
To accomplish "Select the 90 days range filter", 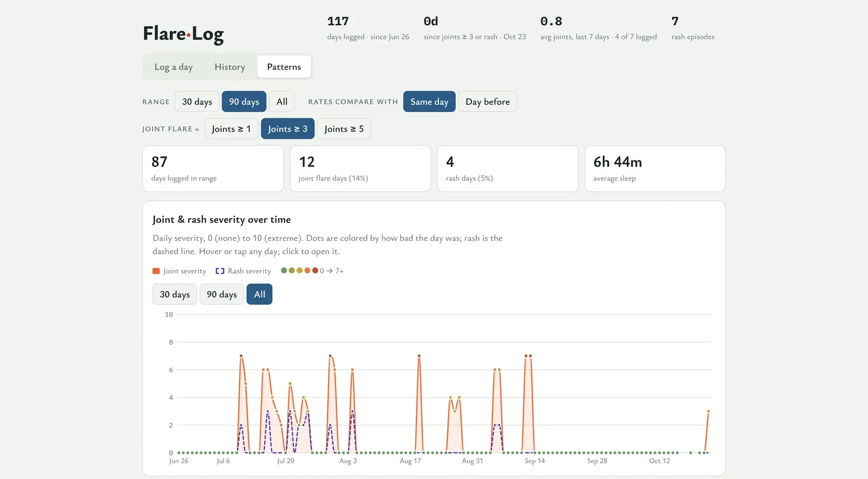I will coord(244,101).
